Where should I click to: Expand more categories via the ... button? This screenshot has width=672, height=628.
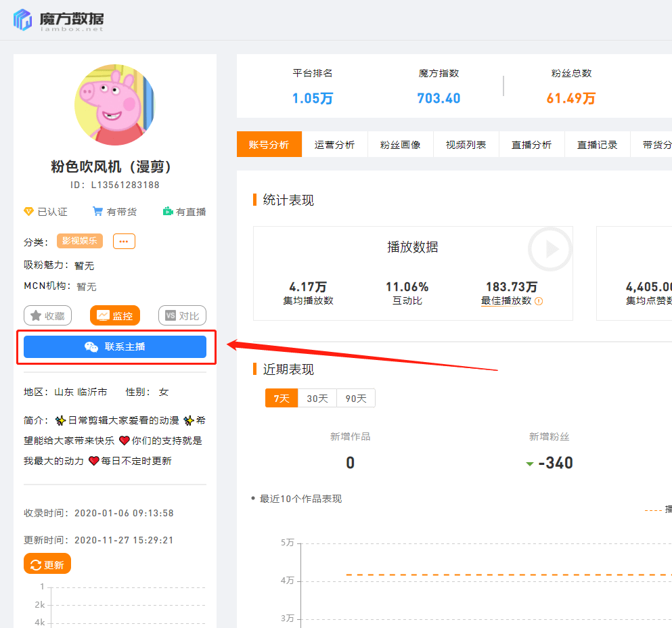[x=124, y=241]
